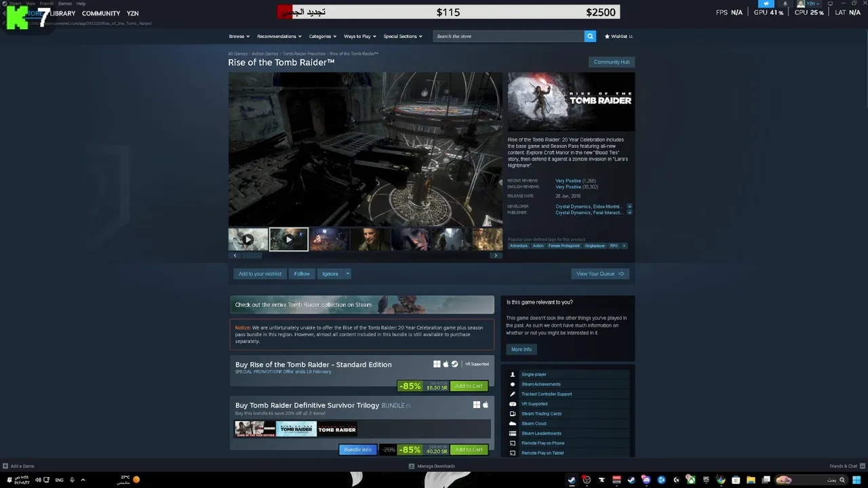Expand the Categories dropdown
Image resolution: width=868 pixels, height=488 pixels.
point(322,36)
